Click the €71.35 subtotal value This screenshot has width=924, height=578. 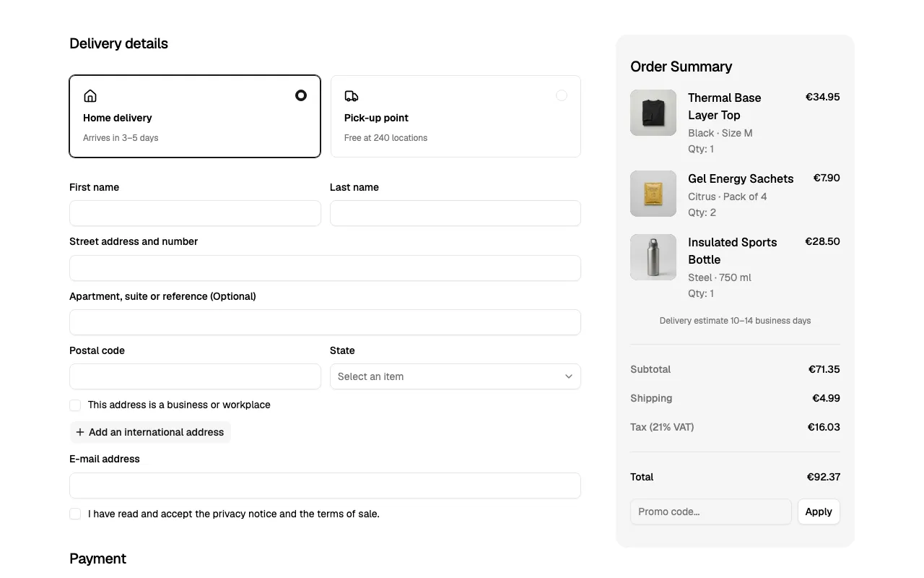click(x=824, y=369)
